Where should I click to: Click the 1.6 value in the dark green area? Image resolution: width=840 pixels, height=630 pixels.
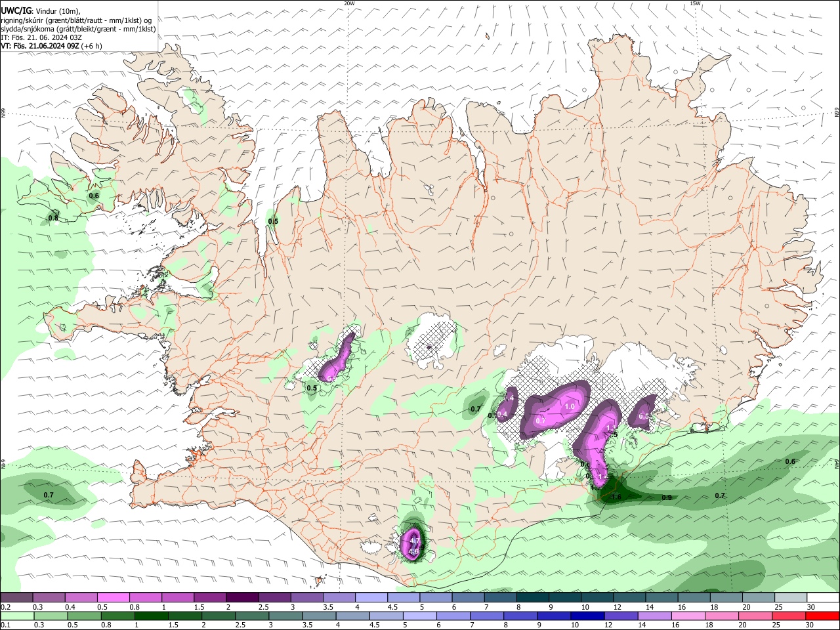tap(616, 497)
